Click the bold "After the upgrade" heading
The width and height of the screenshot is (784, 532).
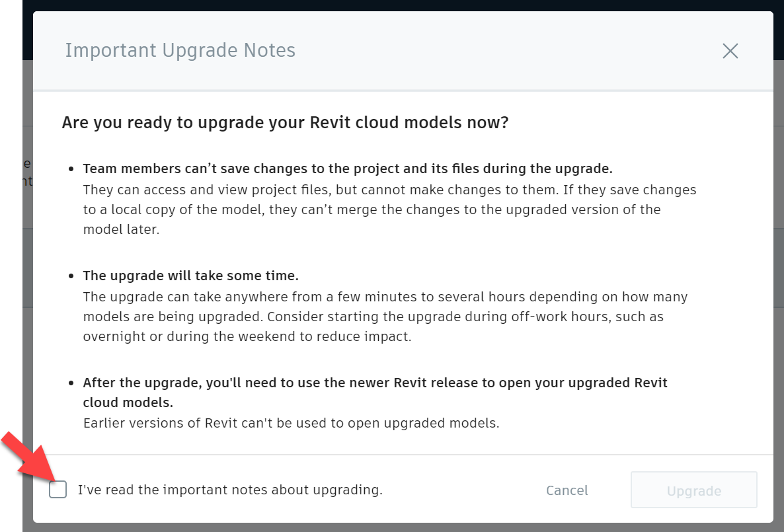coord(375,383)
